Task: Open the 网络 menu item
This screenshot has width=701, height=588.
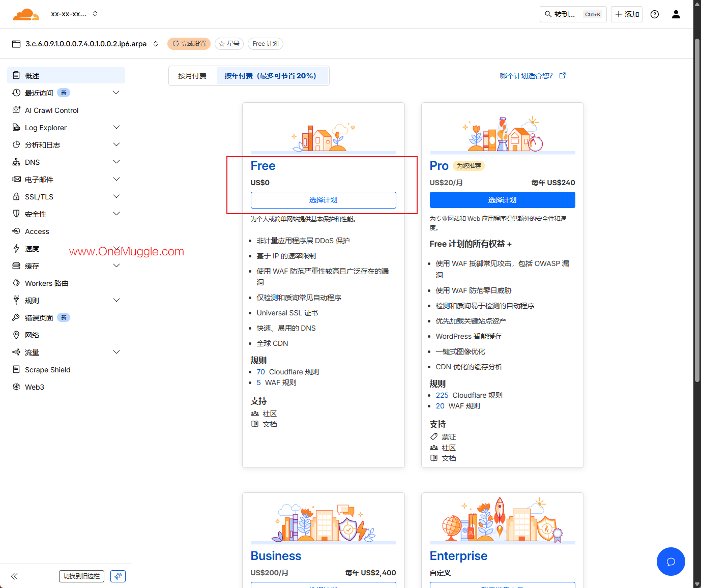Action: (66, 335)
